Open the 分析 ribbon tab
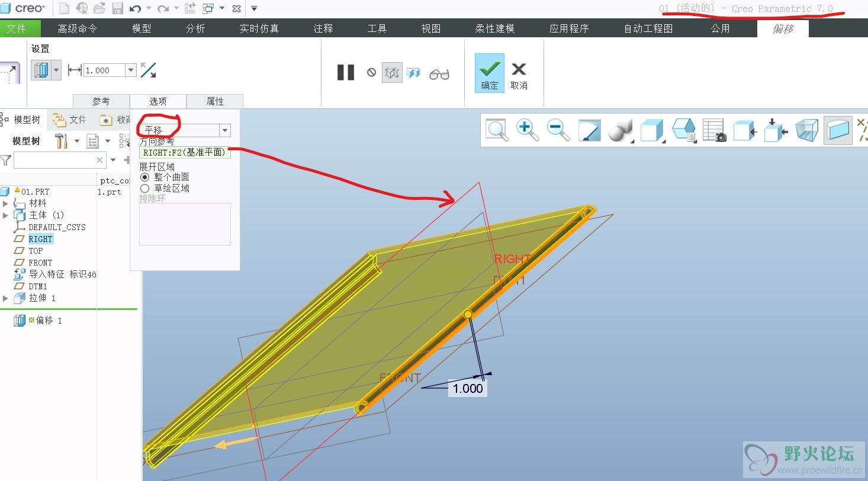The width and height of the screenshot is (868, 481). point(195,28)
